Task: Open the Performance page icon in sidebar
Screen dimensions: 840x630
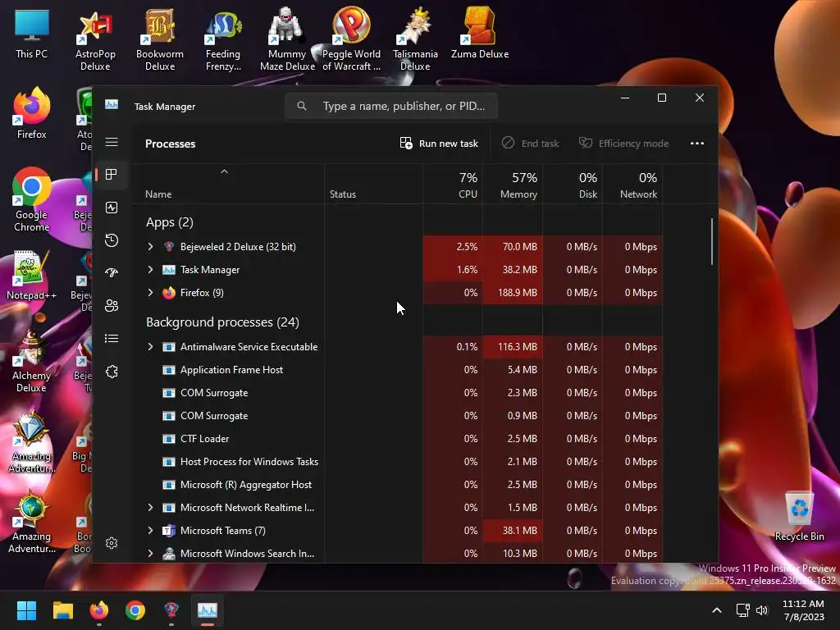Action: point(112,208)
